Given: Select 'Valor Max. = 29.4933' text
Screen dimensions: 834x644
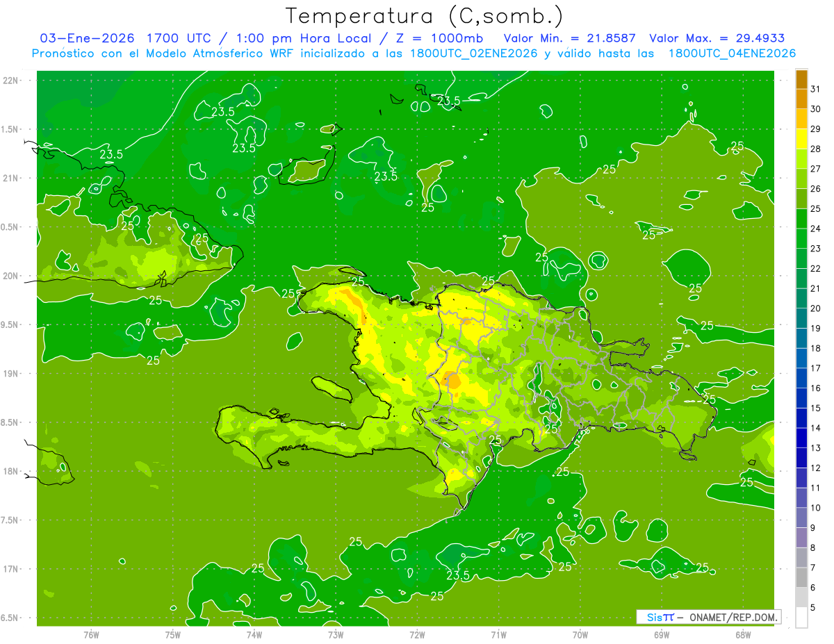Looking at the screenshot, I should pyautogui.click(x=717, y=38).
